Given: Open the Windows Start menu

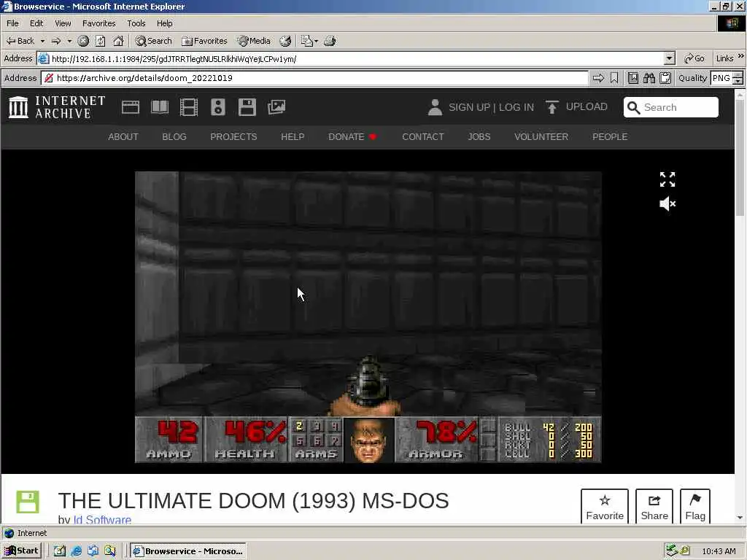Looking at the screenshot, I should tap(21, 551).
